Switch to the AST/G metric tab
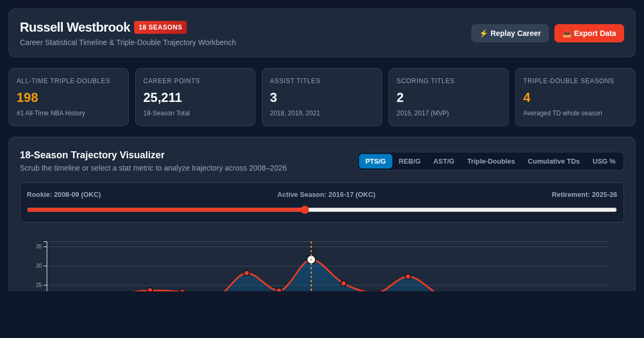Screen dimensions: 644x338 (444, 161)
